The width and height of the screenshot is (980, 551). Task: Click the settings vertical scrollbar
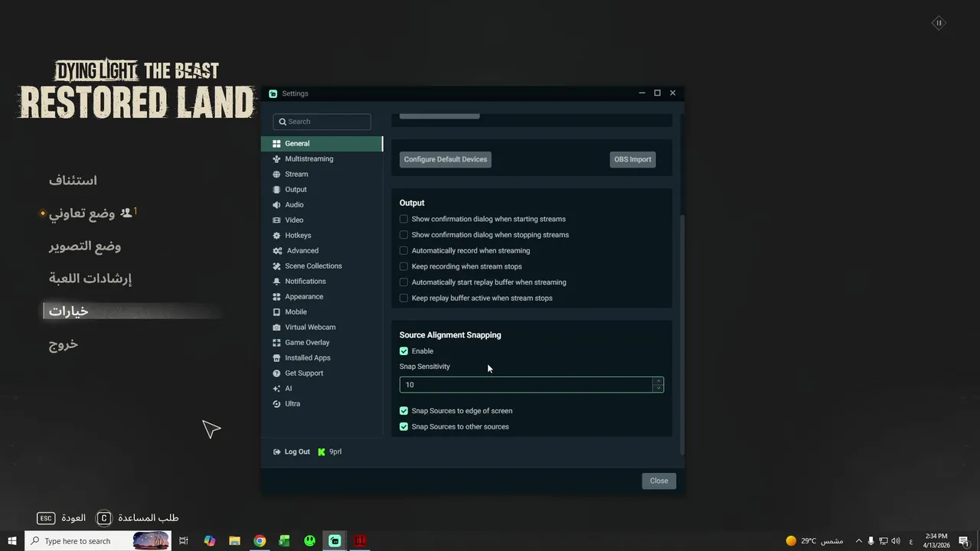tap(682, 334)
